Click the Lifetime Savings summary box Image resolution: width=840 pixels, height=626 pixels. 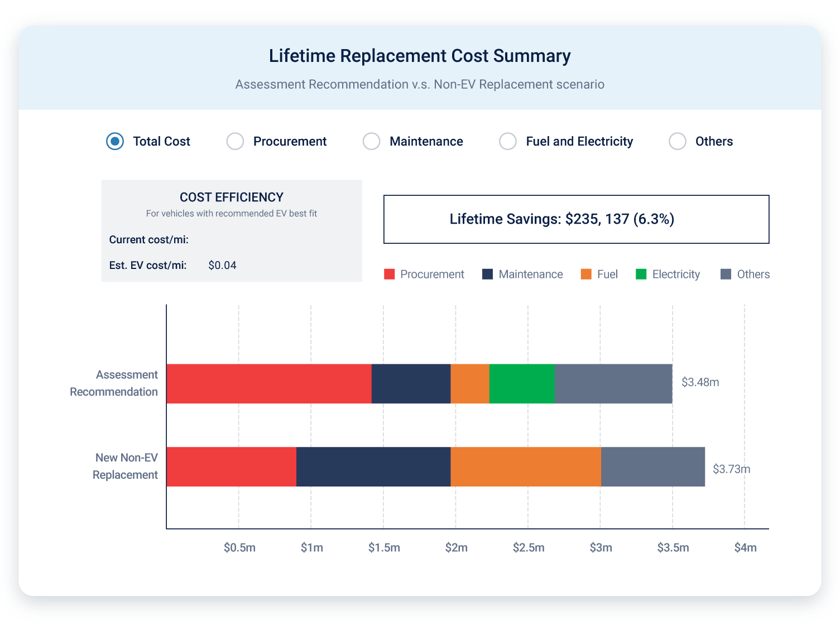576,219
